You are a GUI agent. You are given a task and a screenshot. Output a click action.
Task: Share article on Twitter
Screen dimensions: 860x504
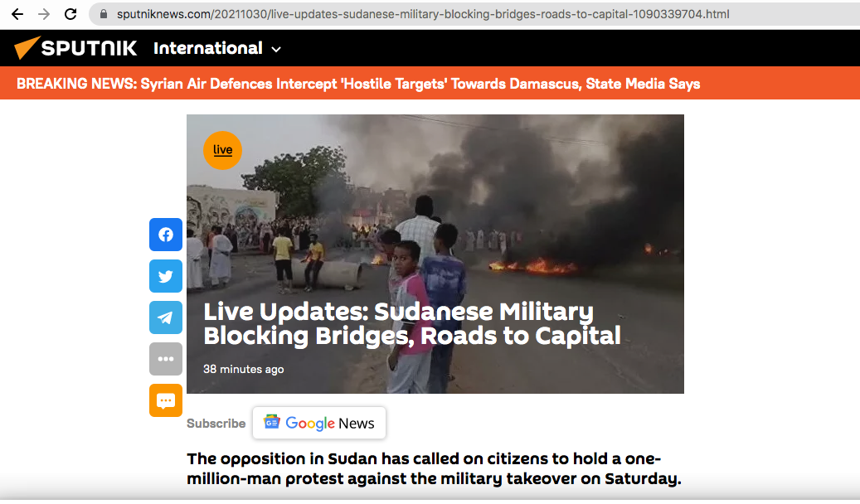[166, 276]
